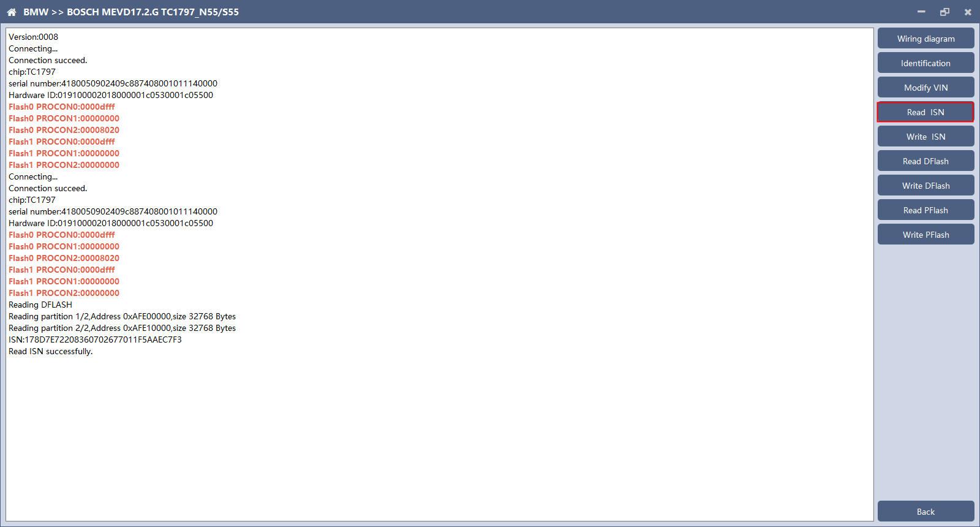Restore down the window size

pos(944,12)
